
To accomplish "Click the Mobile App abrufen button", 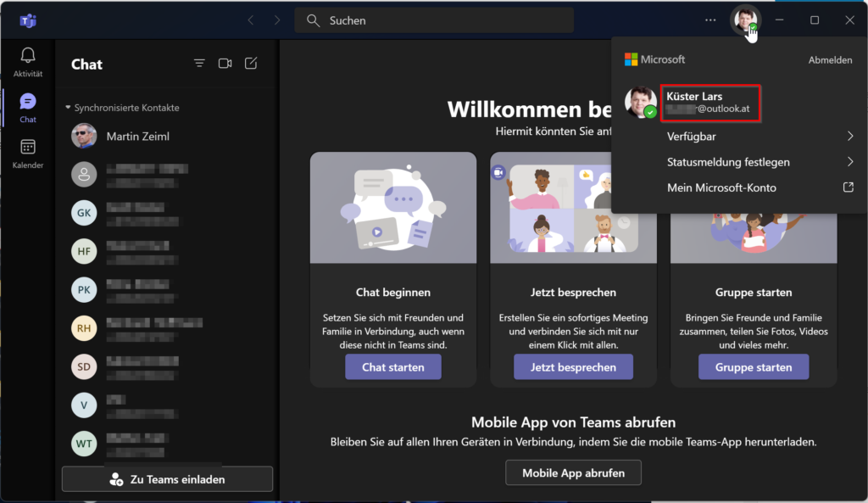I will (x=573, y=472).
